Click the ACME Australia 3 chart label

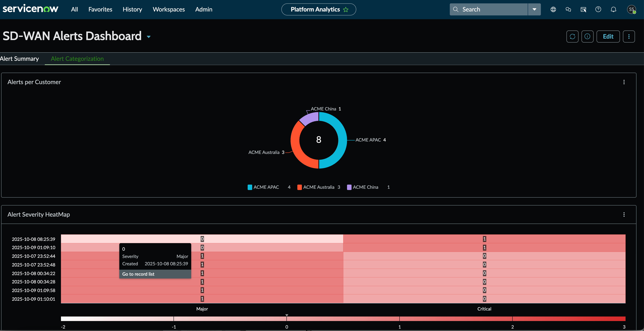(x=266, y=152)
